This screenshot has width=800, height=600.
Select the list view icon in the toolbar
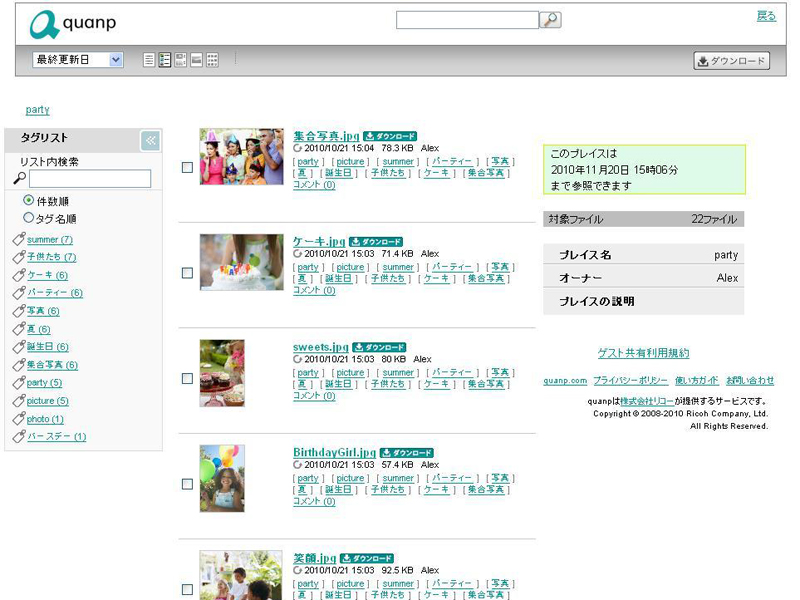point(149,60)
